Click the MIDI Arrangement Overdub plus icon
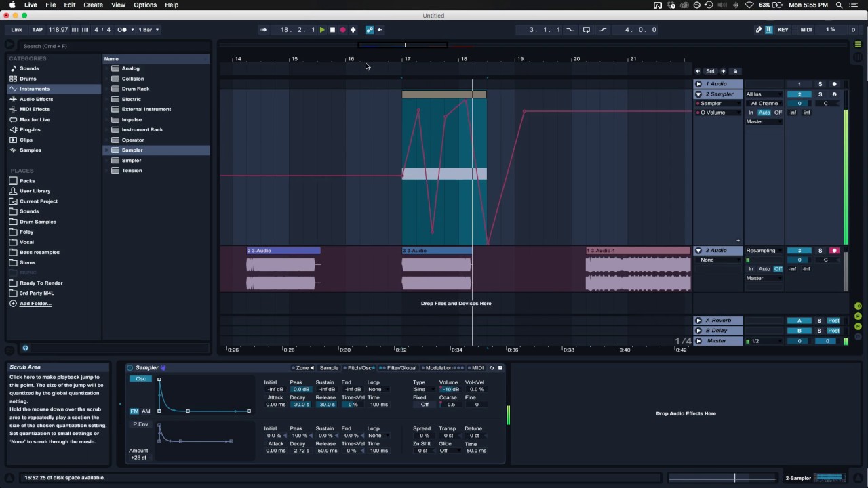The height and width of the screenshot is (488, 868). tap(353, 30)
